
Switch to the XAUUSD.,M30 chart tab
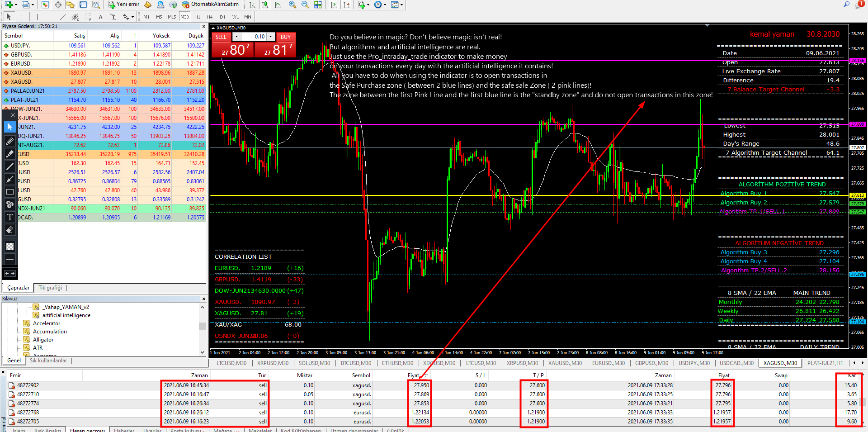click(x=565, y=363)
